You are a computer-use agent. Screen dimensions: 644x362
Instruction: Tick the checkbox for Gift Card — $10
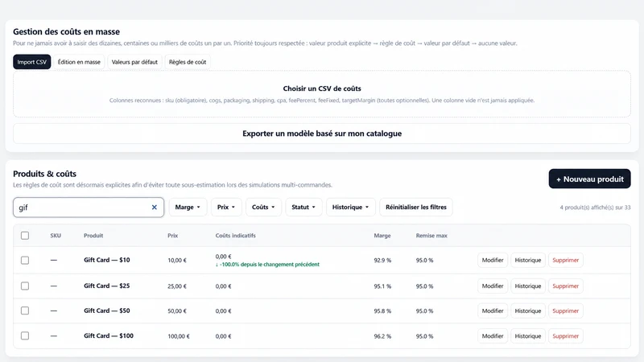(25, 260)
